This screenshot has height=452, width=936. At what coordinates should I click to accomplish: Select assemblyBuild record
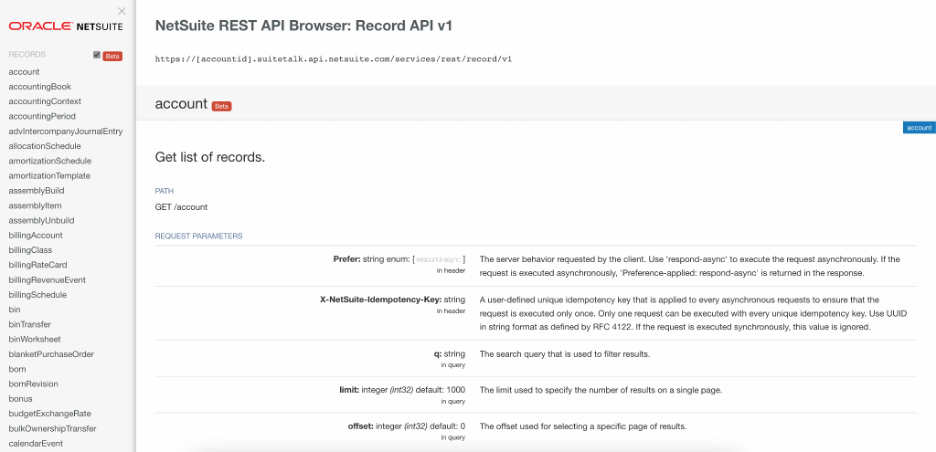coord(36,191)
